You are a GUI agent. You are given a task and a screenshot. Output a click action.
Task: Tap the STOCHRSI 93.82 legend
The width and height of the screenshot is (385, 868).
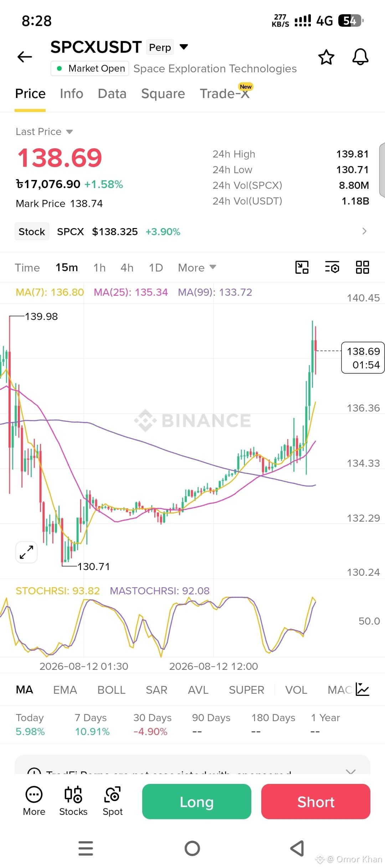click(x=58, y=591)
